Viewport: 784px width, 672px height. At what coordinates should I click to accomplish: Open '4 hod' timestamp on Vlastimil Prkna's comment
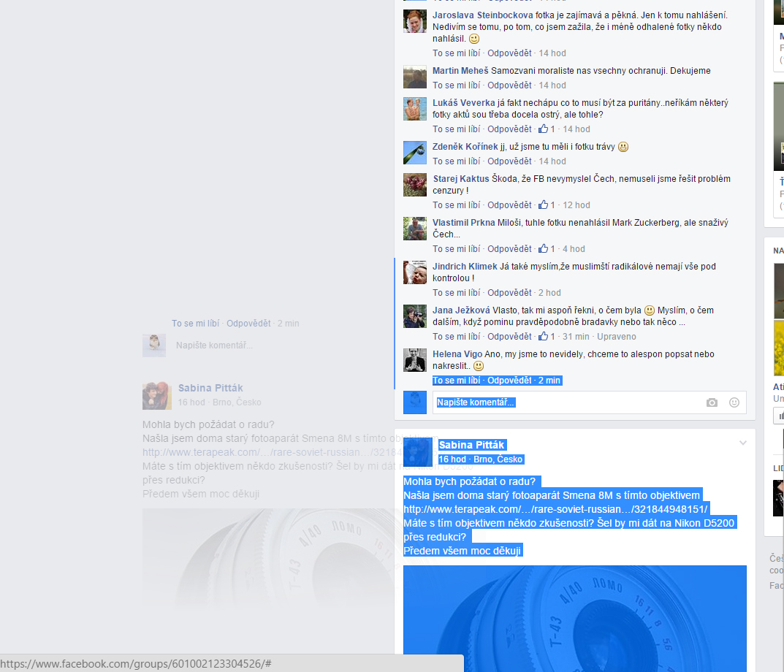tap(574, 249)
